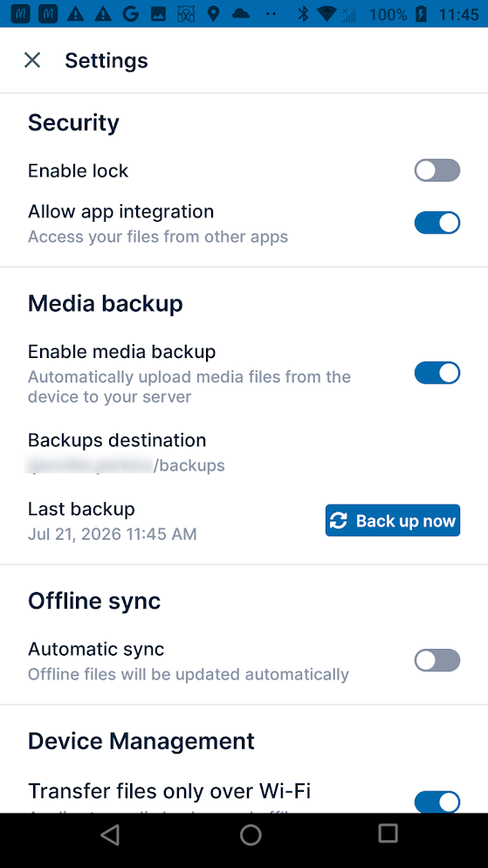488x868 pixels.
Task: Tap the cloud icon in status bar
Action: (241, 14)
